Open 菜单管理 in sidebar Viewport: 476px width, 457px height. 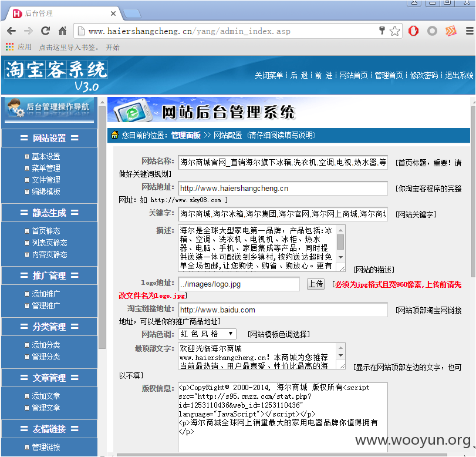pyautogui.click(x=46, y=168)
